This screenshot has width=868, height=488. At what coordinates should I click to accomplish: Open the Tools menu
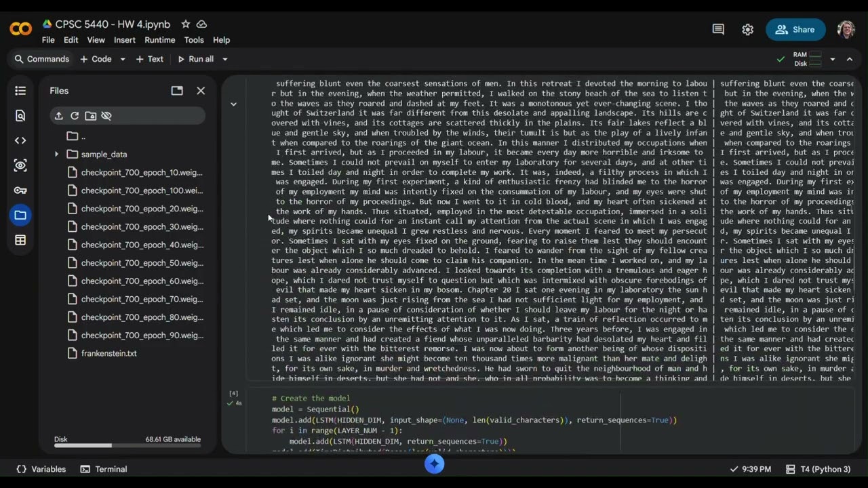click(194, 40)
